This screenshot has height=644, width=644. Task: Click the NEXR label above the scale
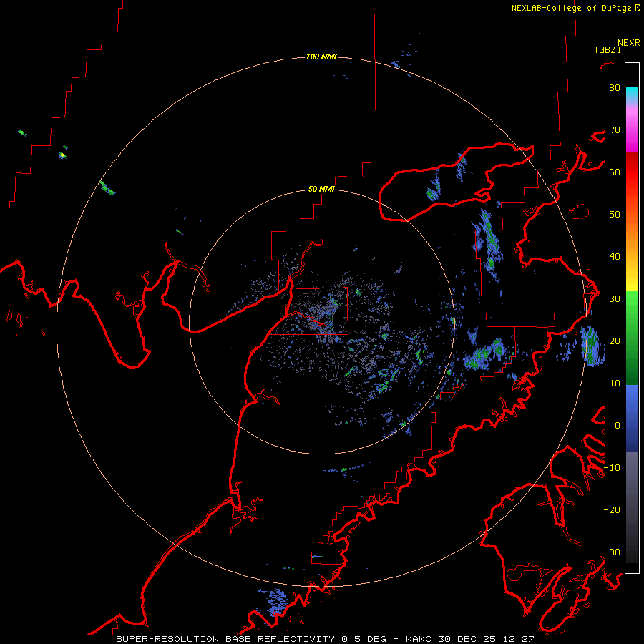coord(629,43)
